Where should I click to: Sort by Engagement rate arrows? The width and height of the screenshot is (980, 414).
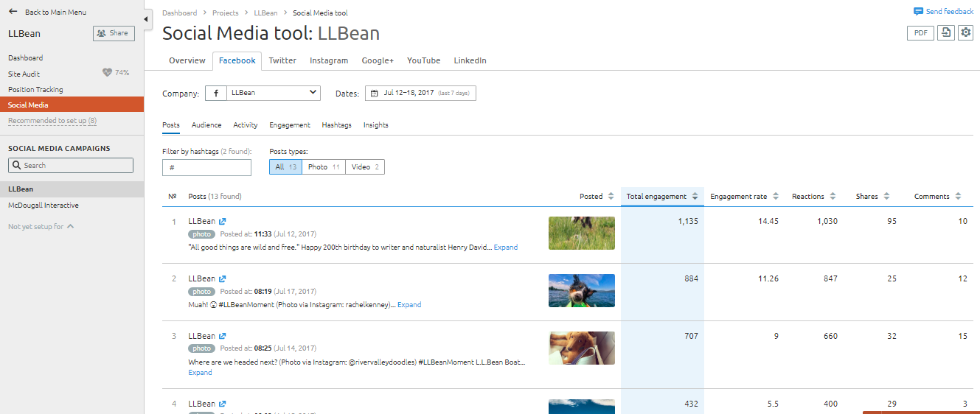776,197
